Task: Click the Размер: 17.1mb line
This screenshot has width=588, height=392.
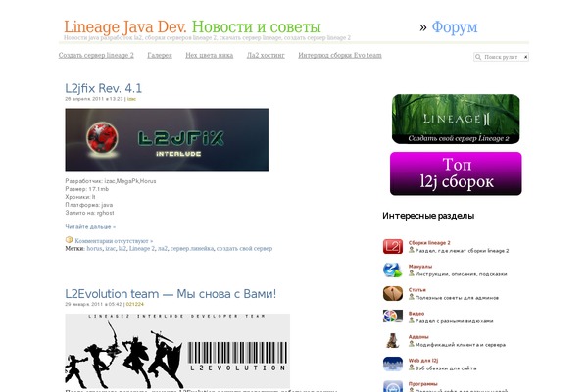Action: (x=87, y=189)
